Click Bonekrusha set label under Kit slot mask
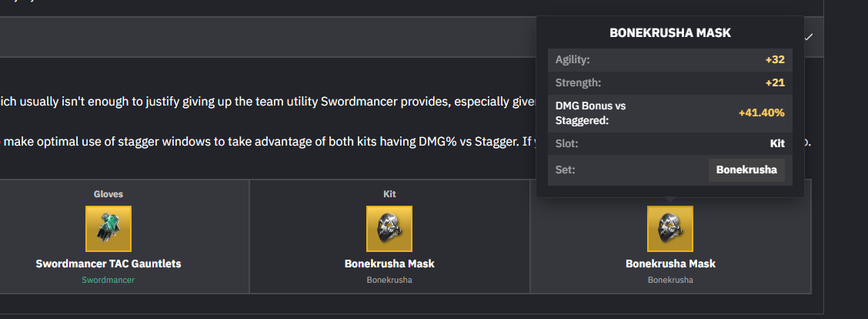This screenshot has width=868, height=319. coord(389,280)
